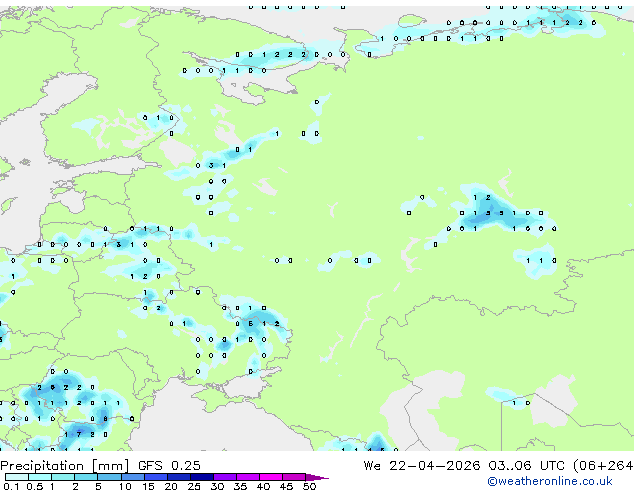
Task: Click the '50' legend scale label
Action: click(310, 486)
